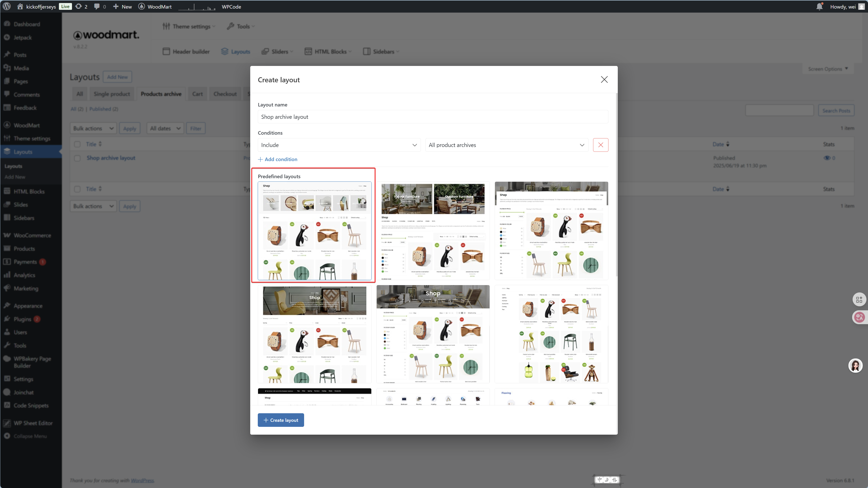The width and height of the screenshot is (868, 488).
Task: Open the user avatar next to Howdy, wei
Action: [x=862, y=6]
